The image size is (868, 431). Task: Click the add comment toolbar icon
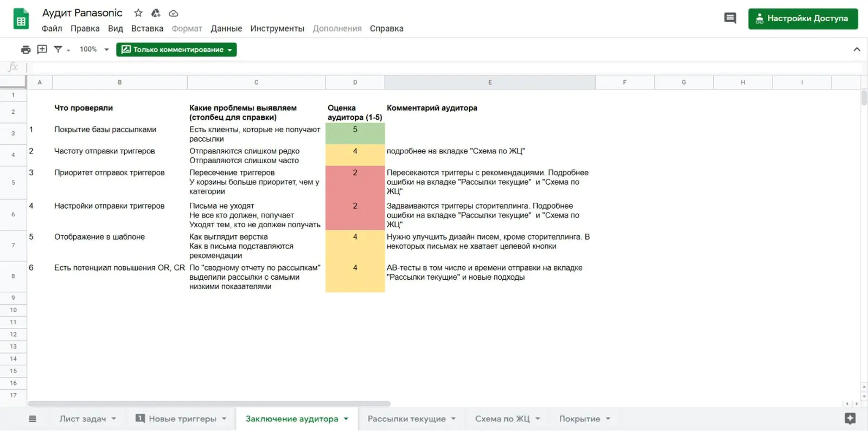(x=42, y=49)
